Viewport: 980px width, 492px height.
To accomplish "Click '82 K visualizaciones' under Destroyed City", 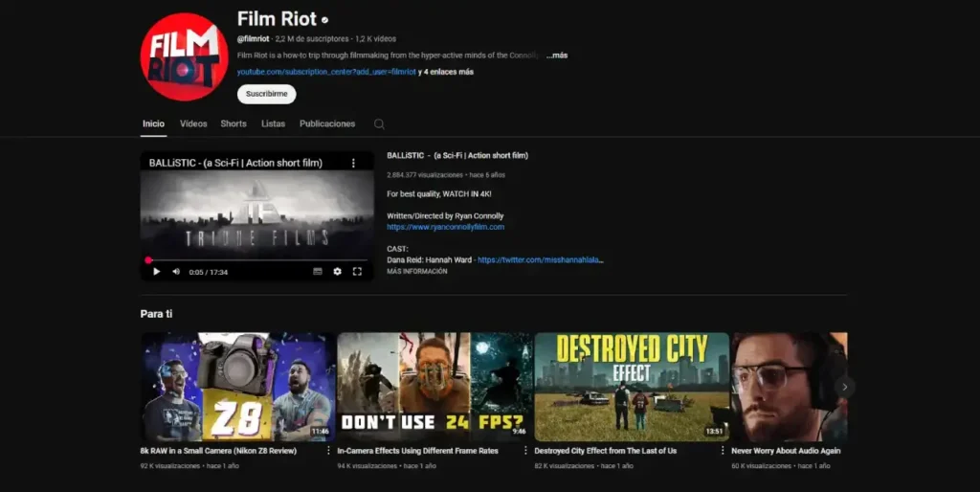I will coord(565,466).
